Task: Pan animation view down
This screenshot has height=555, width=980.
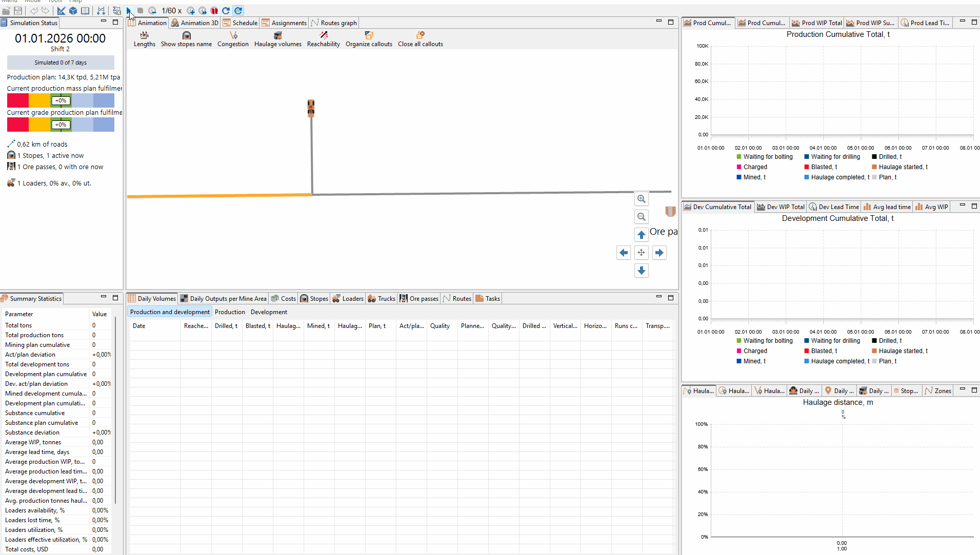Action: click(x=641, y=271)
